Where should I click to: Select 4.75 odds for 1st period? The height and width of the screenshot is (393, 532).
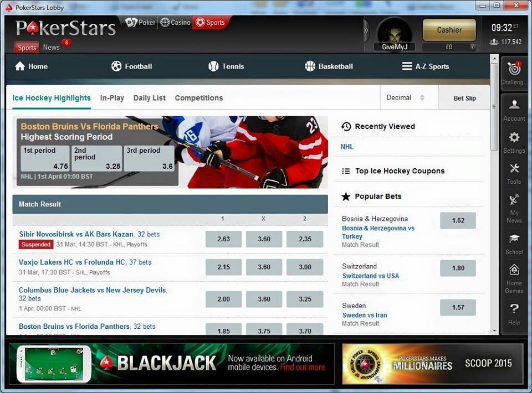pos(45,158)
